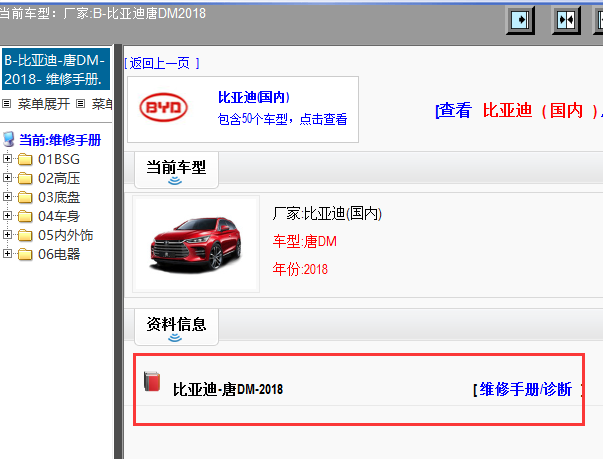Open the 维修手册/诊断 link
This screenshot has width=603, height=459.
(526, 389)
